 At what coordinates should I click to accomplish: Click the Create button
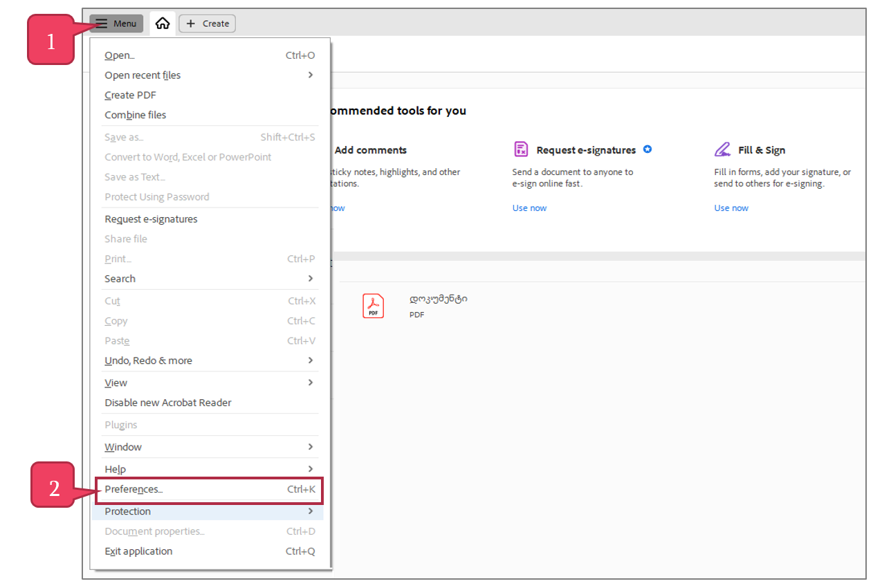pyautogui.click(x=208, y=24)
